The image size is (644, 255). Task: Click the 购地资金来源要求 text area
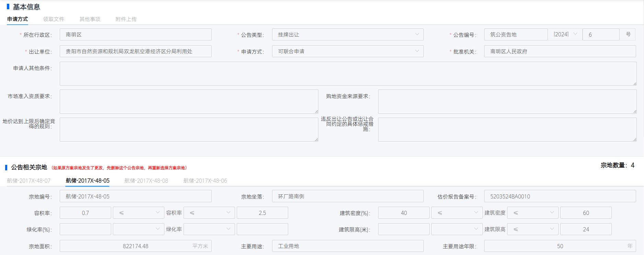pos(507,102)
